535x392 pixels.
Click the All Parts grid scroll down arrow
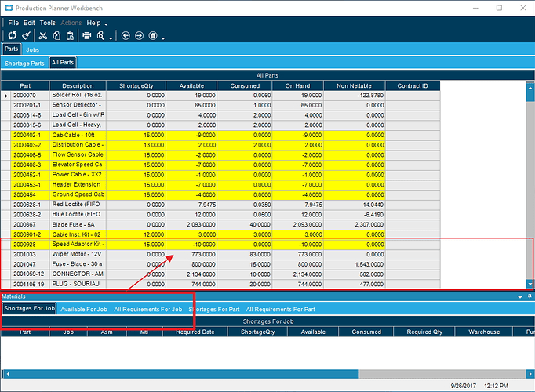tap(530, 284)
